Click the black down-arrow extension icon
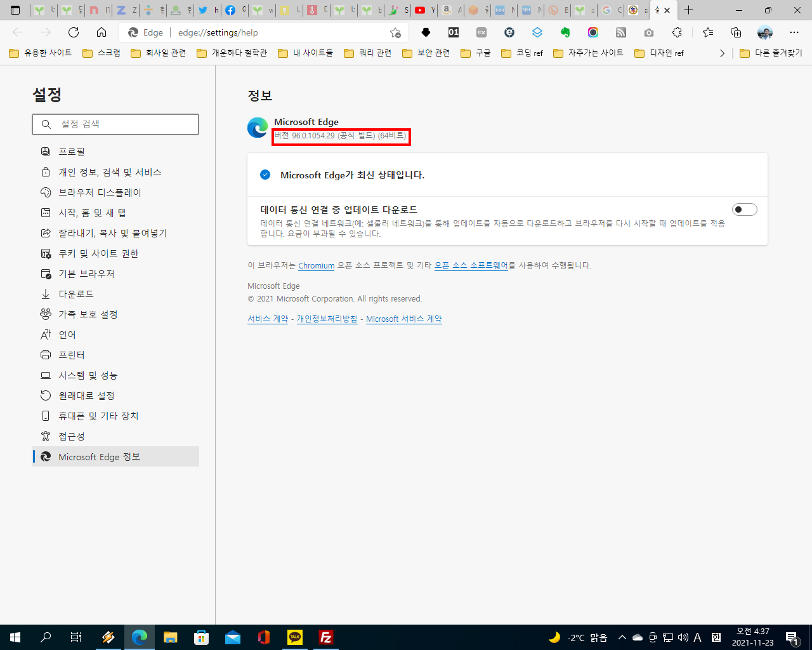The width and height of the screenshot is (812, 650). [x=426, y=32]
